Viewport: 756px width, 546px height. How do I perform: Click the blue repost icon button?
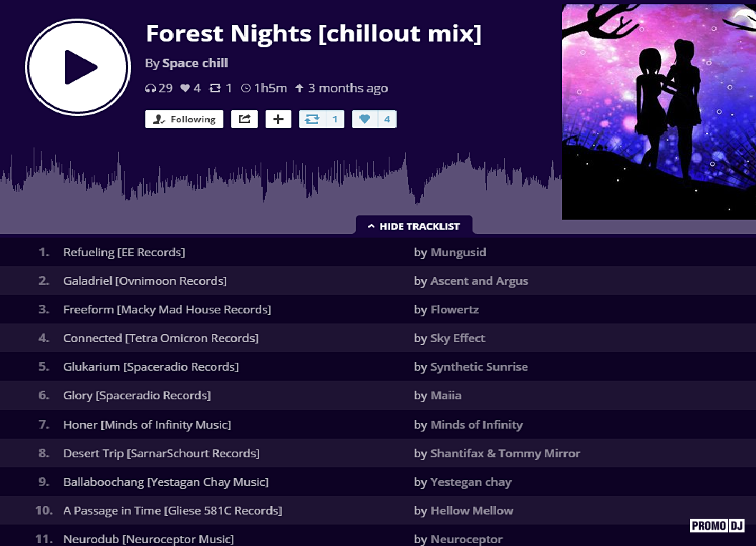click(x=311, y=119)
